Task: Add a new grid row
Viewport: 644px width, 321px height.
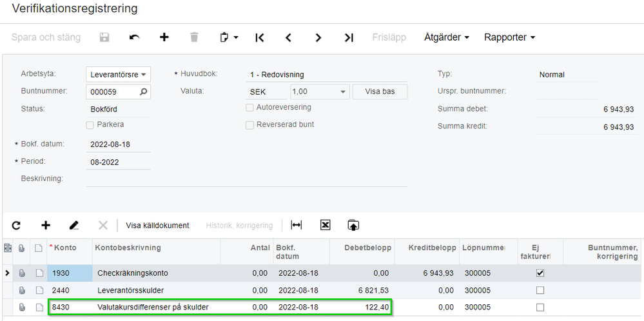Action: (46, 226)
